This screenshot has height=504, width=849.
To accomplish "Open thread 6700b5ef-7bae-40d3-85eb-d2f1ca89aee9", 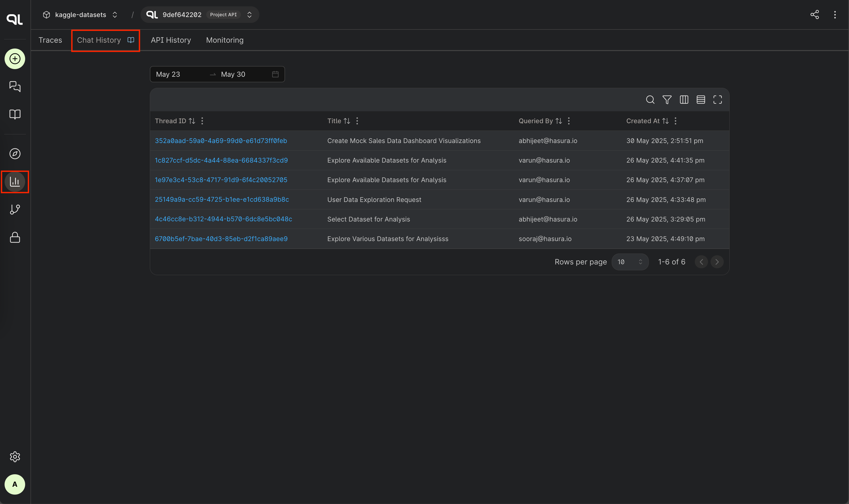I will tap(221, 239).
